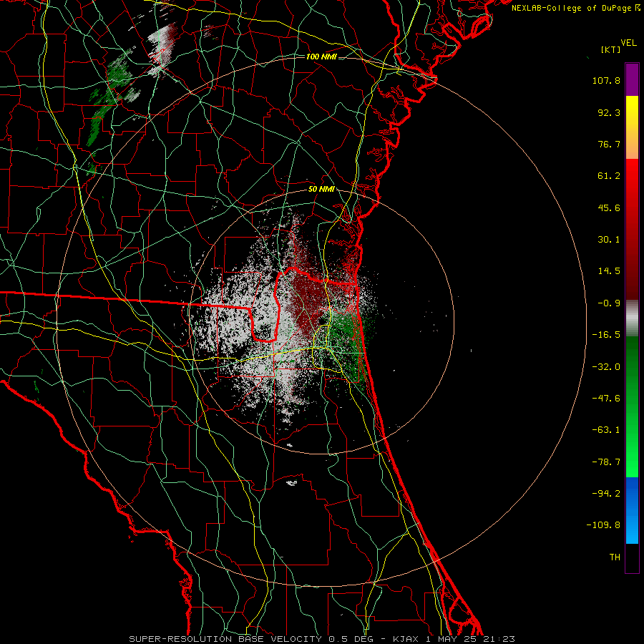Click the purple segment of the color bar
This screenshot has width=644, height=644.
[x=632, y=80]
